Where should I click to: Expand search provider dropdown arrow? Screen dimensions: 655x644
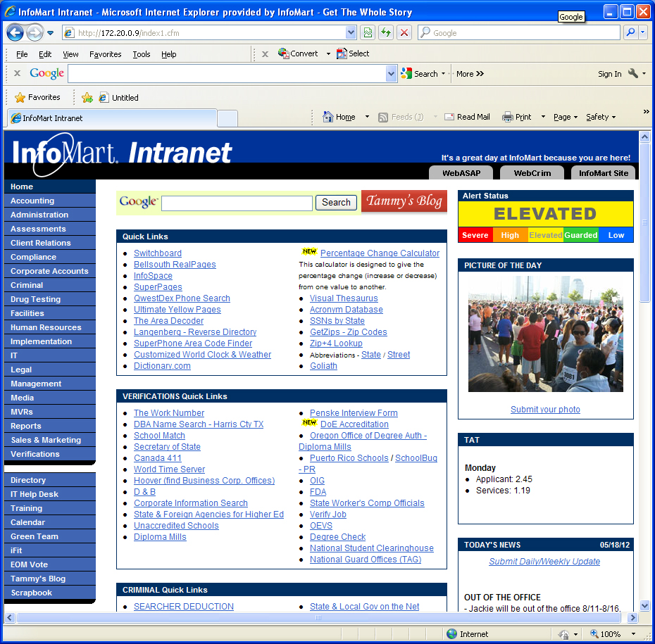(643, 32)
